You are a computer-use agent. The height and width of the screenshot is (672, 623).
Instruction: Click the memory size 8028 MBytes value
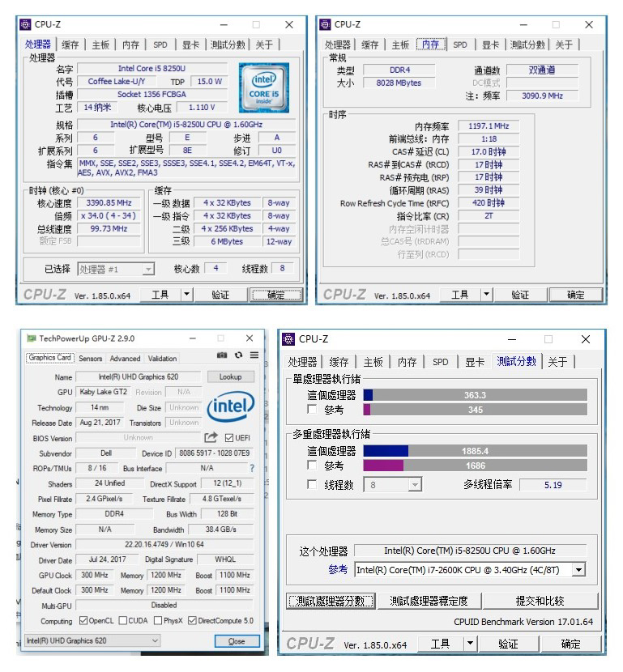399,83
